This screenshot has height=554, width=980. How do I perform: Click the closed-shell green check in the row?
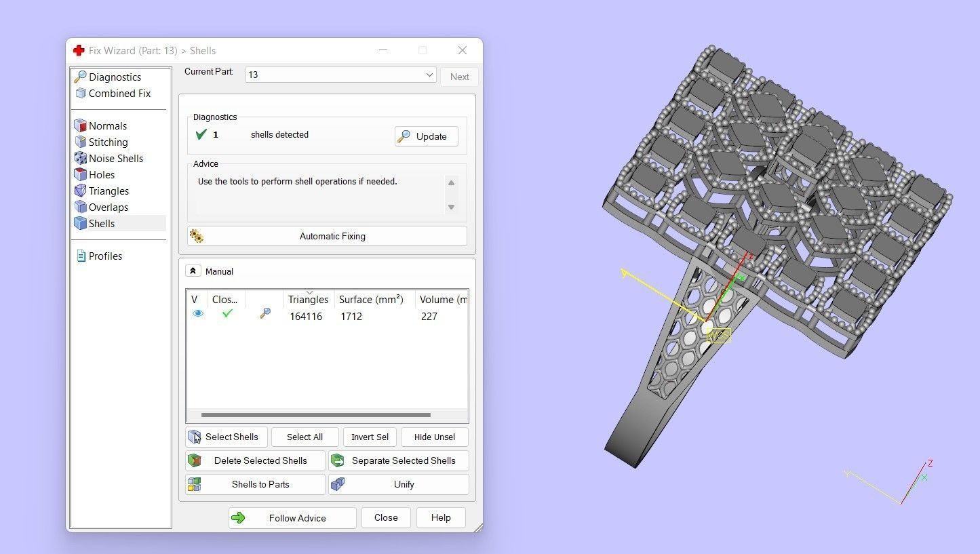click(x=227, y=313)
